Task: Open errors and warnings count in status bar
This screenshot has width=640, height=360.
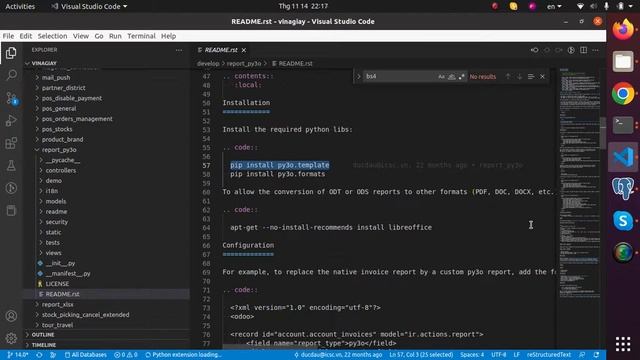Action: tap(126, 355)
